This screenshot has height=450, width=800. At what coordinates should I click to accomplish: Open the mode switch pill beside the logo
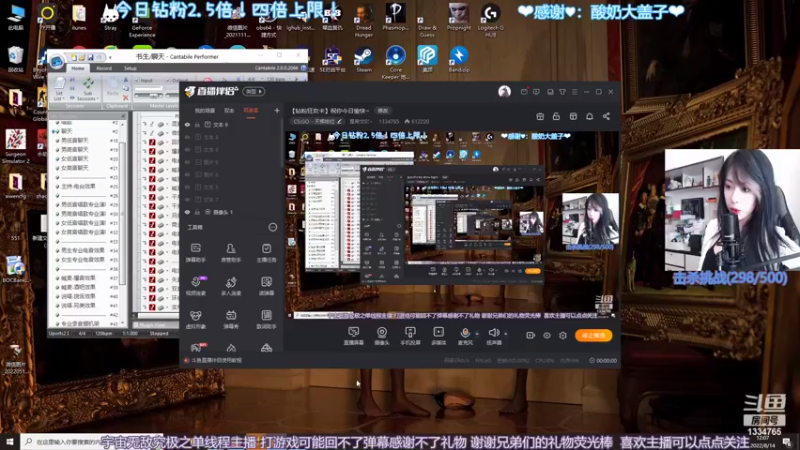coord(254,91)
